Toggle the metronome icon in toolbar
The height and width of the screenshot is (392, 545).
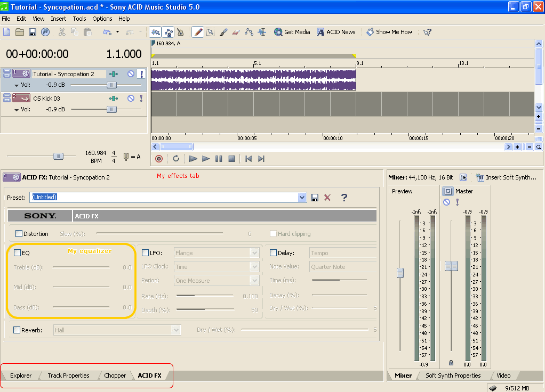180,32
